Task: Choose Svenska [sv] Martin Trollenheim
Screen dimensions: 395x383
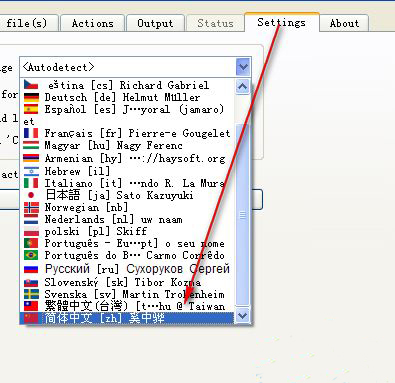Action: click(x=128, y=294)
